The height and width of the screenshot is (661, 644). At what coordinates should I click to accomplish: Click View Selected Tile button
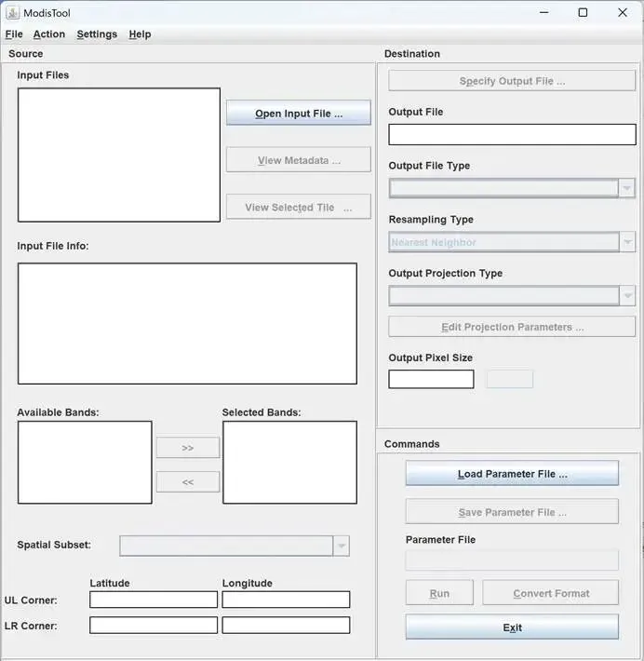[299, 207]
